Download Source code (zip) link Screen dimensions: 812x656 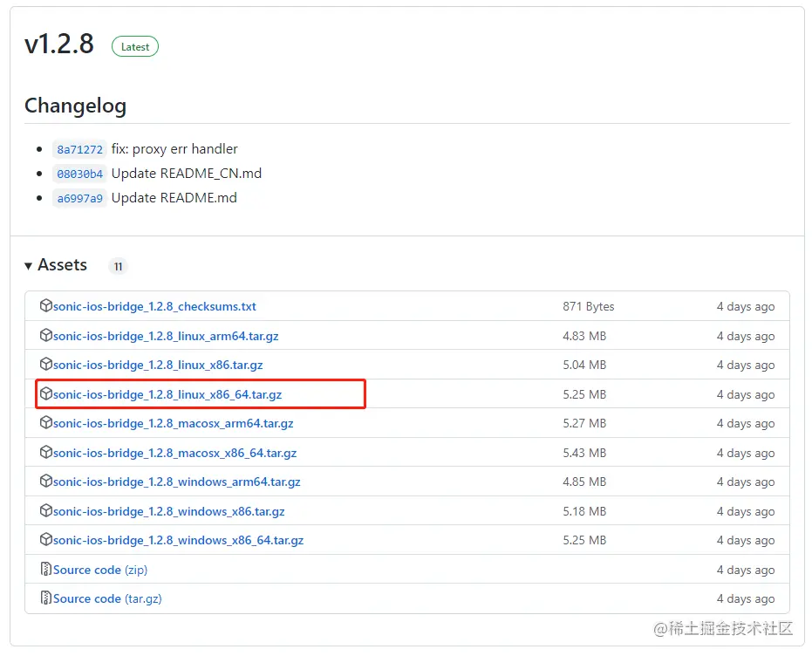[100, 570]
